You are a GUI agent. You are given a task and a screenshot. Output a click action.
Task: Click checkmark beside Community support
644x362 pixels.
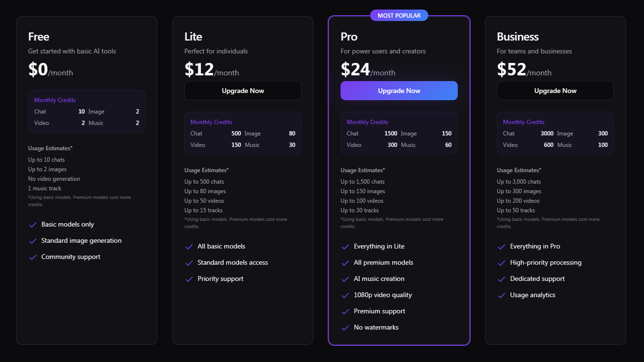33,257
